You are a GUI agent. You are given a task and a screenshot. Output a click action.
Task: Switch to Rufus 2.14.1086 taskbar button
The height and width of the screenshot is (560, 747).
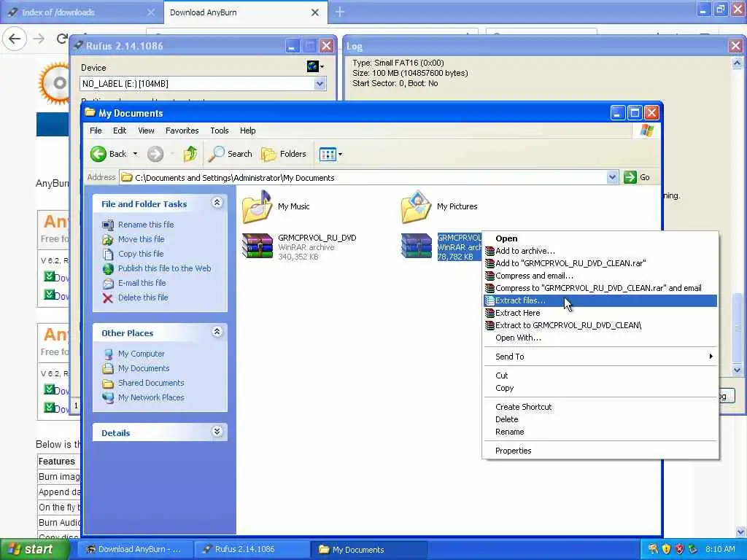pyautogui.click(x=252, y=550)
